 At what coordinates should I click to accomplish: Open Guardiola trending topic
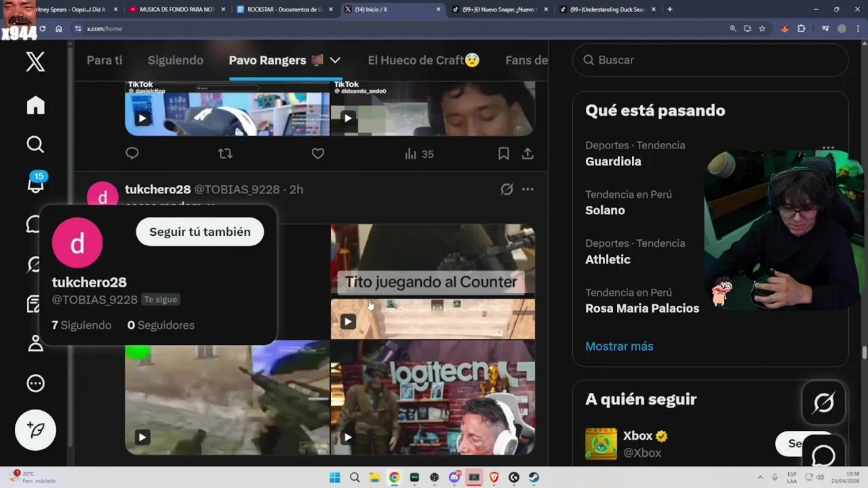[x=613, y=161]
